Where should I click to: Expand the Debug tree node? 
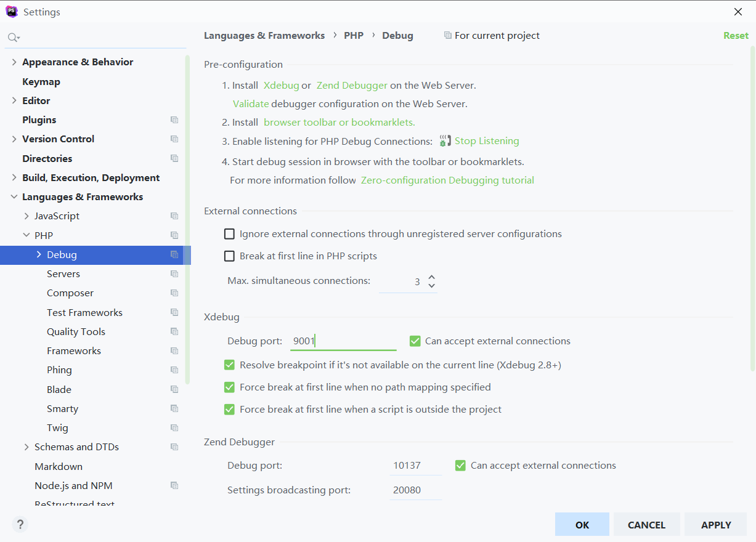click(39, 254)
